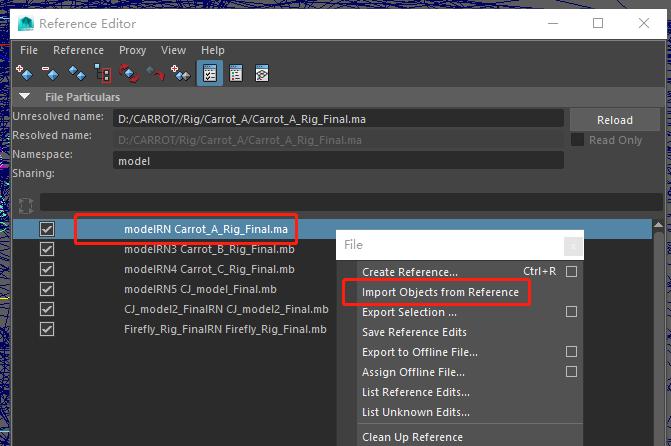Screen dimensions: 671x446
Task: Open the Reference Edits view icon
Action: coord(236,73)
